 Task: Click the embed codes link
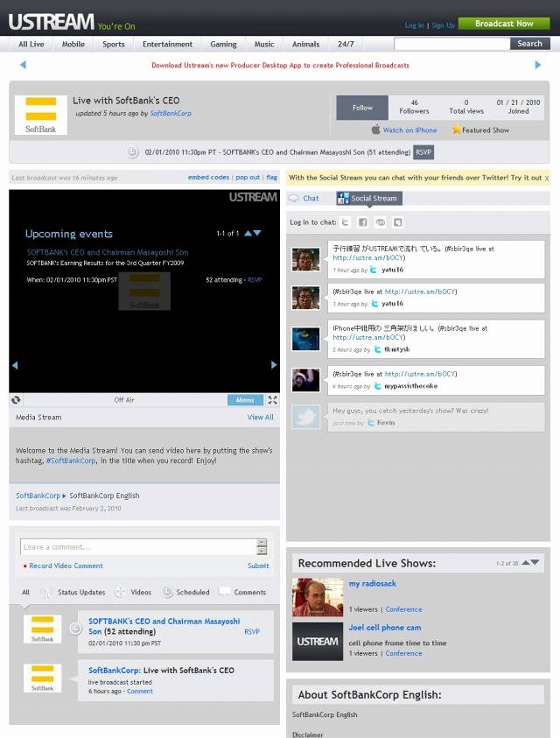(208, 178)
